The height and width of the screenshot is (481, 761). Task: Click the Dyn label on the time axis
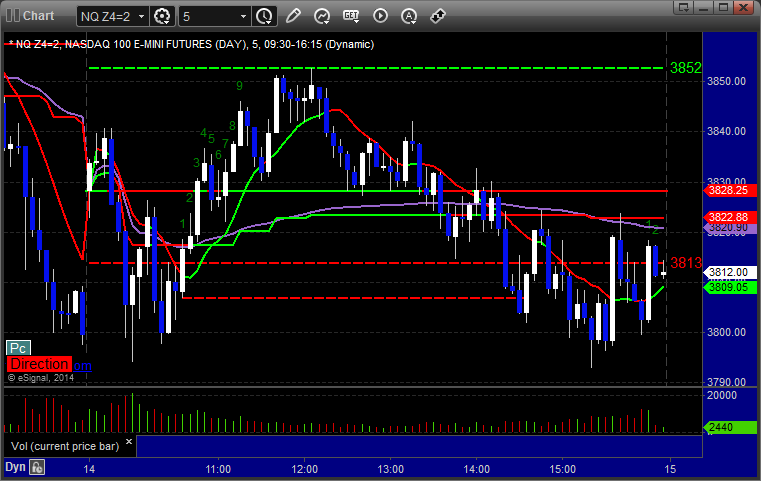(15, 467)
